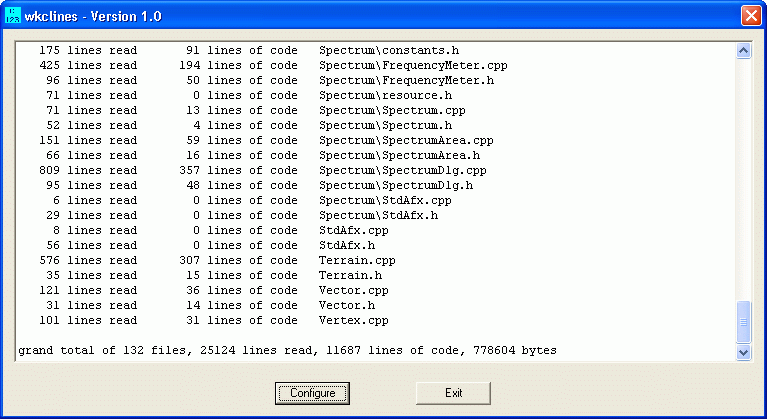Click the vertical scrollbar thumb
The height and width of the screenshot is (419, 767).
(743, 322)
